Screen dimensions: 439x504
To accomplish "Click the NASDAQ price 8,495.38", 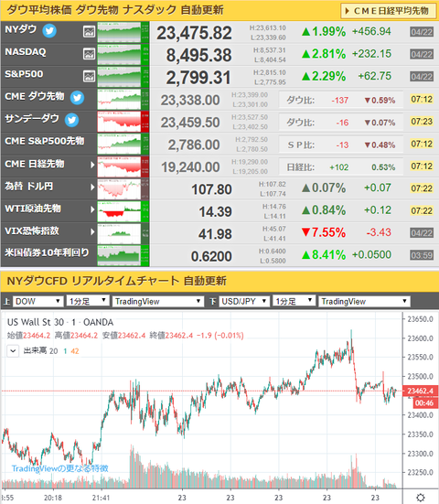I will coord(198,55).
